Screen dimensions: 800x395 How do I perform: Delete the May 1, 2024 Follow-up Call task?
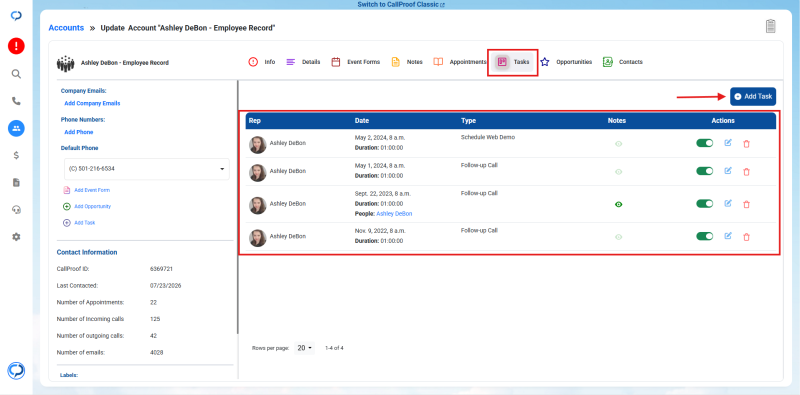coord(746,171)
